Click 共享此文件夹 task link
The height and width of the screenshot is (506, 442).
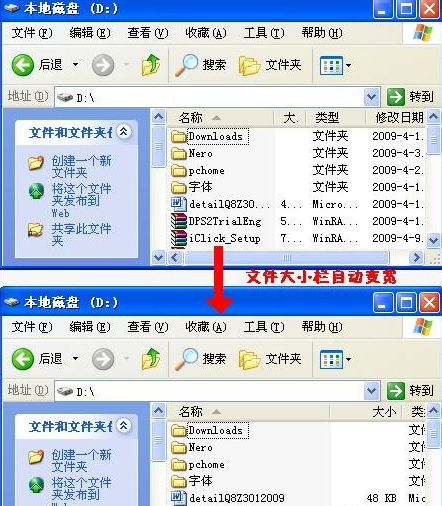point(81,234)
